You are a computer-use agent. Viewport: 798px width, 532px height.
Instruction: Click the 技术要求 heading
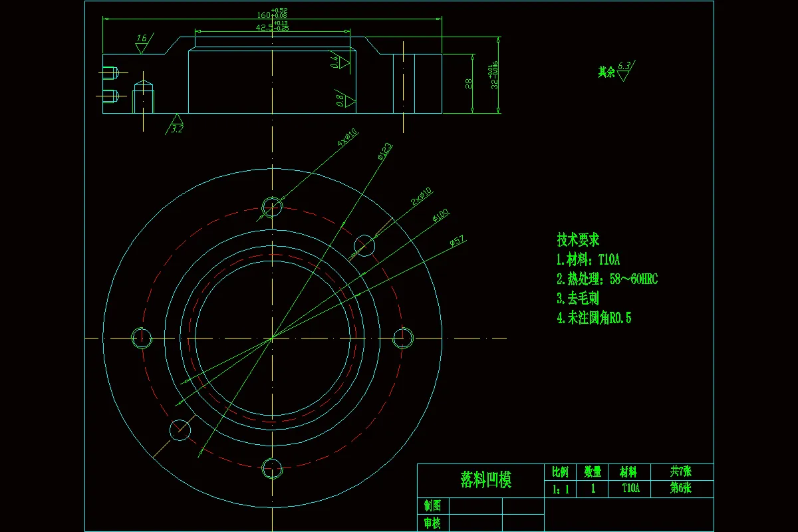coord(578,239)
